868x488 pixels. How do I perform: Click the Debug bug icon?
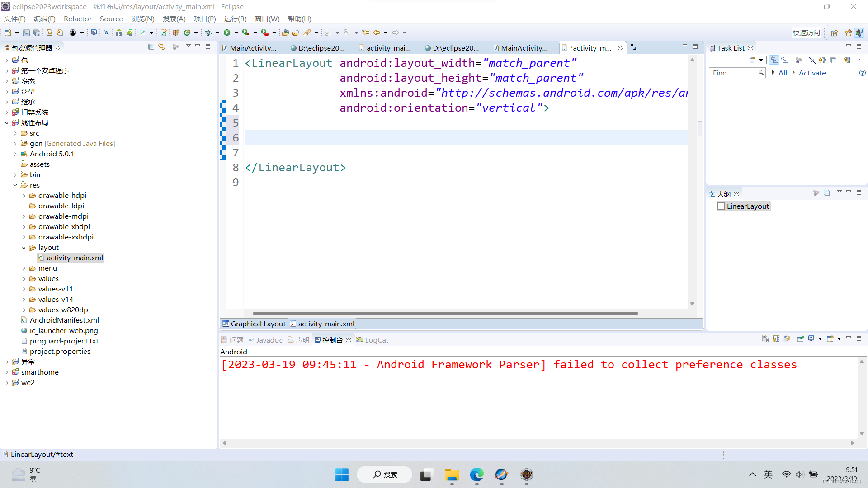point(208,33)
